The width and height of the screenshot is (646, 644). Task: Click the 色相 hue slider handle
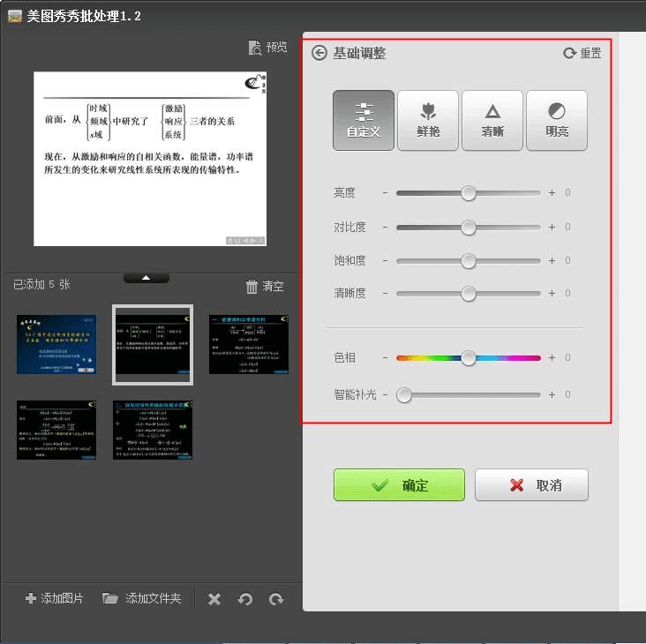(x=468, y=358)
